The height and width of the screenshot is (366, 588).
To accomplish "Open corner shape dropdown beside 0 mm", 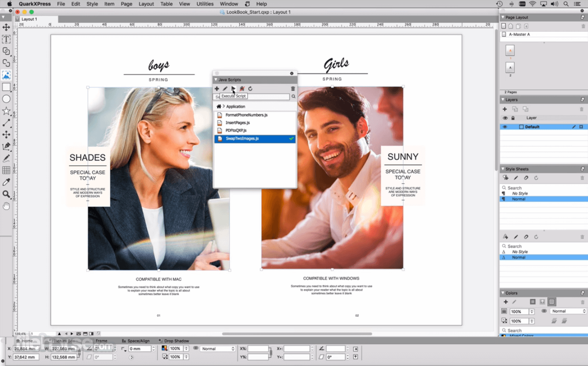I will coord(124,349).
